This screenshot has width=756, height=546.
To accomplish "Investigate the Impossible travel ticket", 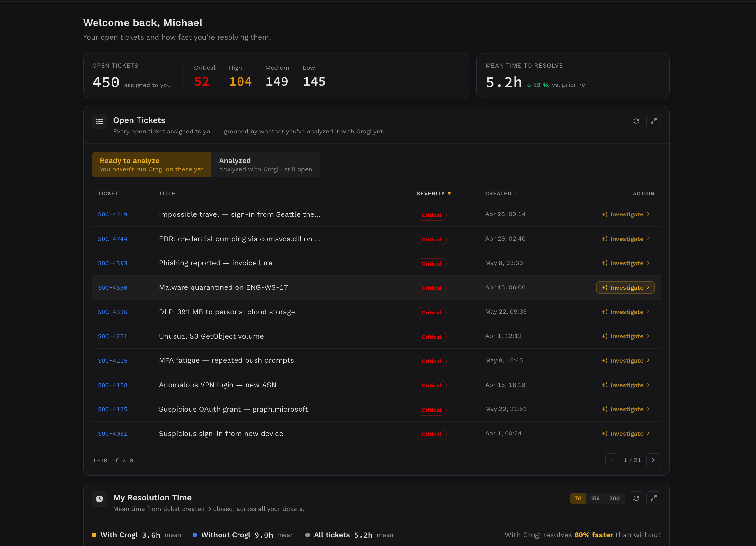I will tap(625, 214).
